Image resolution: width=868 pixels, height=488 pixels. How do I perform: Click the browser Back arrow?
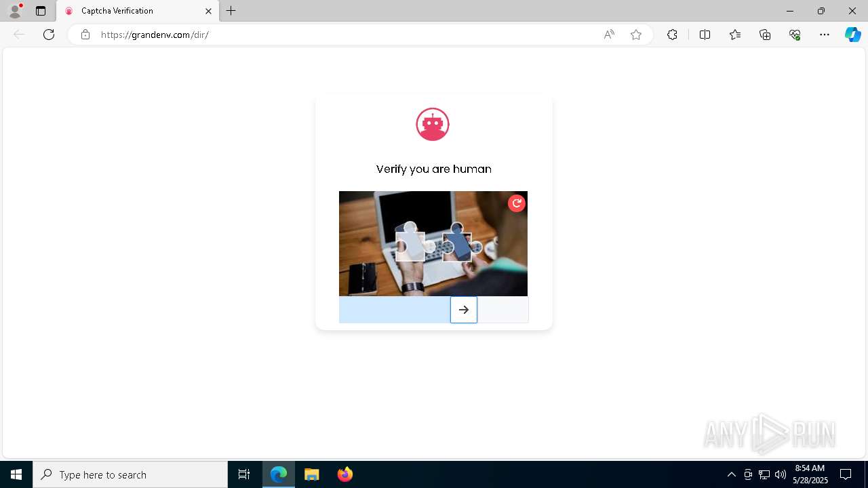pyautogui.click(x=19, y=35)
